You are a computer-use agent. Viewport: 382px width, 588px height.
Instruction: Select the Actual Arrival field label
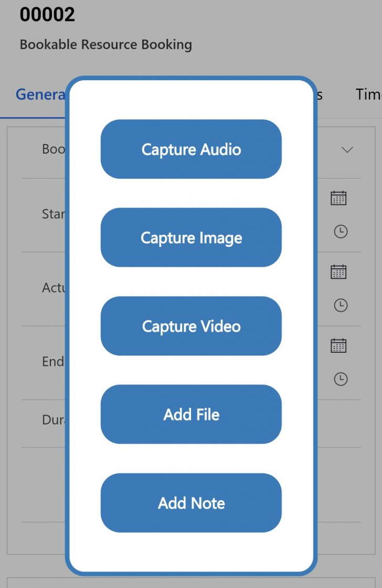pos(54,288)
